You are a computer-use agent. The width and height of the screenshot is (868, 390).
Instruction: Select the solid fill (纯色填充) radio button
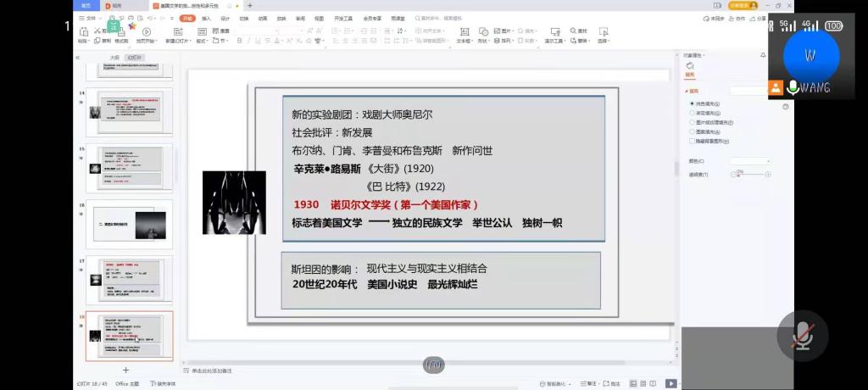[x=692, y=103]
